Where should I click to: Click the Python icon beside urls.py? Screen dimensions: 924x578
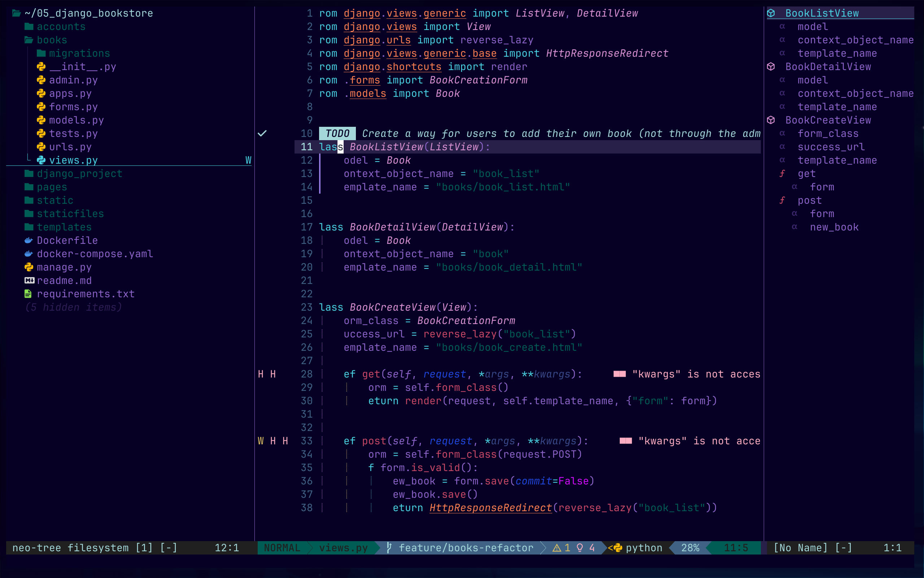41,147
